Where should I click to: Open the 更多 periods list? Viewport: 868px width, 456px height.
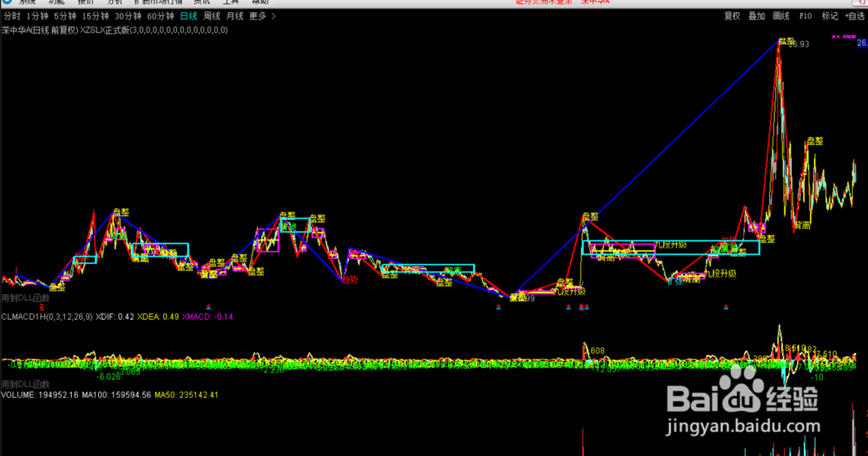(x=258, y=16)
